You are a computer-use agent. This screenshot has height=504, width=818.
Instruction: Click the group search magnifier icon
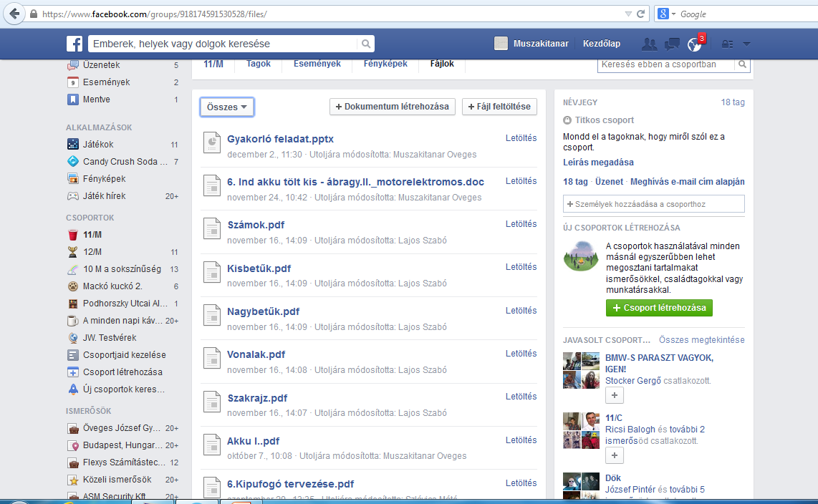[x=742, y=64]
